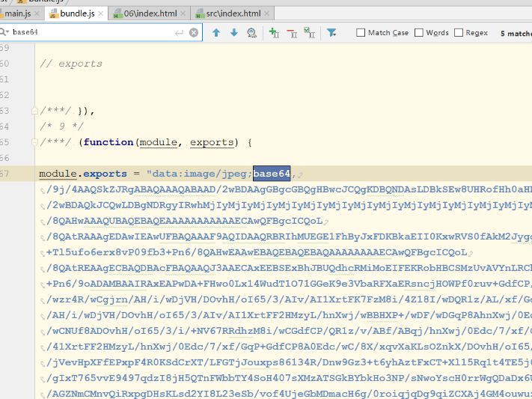Close the src\index.html tab
The image size is (532, 399).
[266, 13]
